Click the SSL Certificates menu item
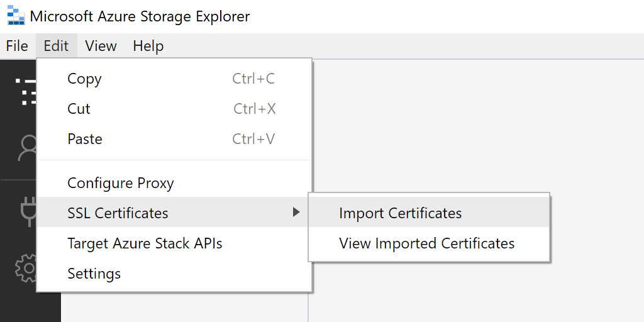 click(118, 213)
